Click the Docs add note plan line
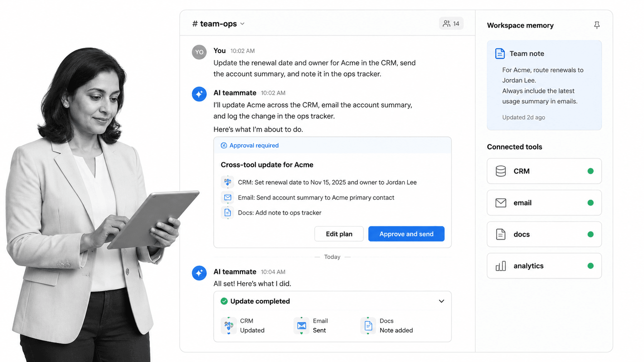The width and height of the screenshot is (644, 362). 280,213
